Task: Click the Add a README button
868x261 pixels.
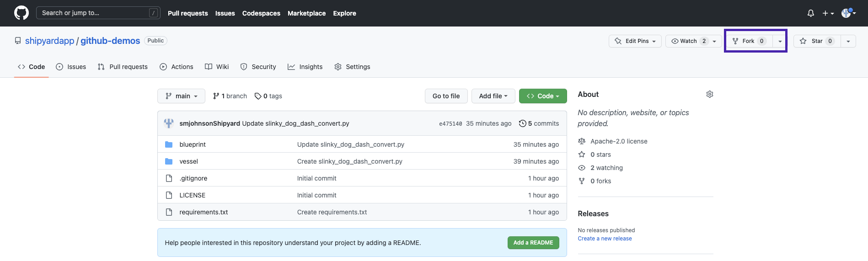Action: (x=533, y=243)
